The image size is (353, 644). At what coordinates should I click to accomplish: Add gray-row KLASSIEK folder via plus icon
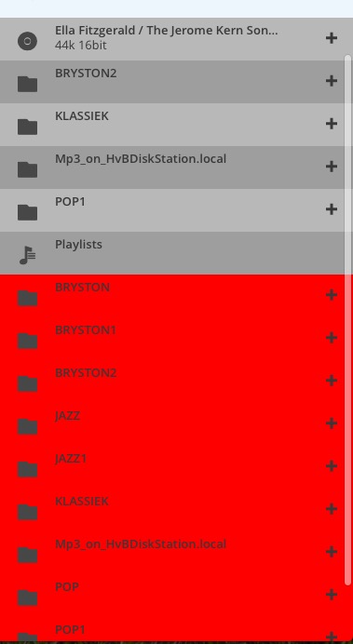point(332,124)
